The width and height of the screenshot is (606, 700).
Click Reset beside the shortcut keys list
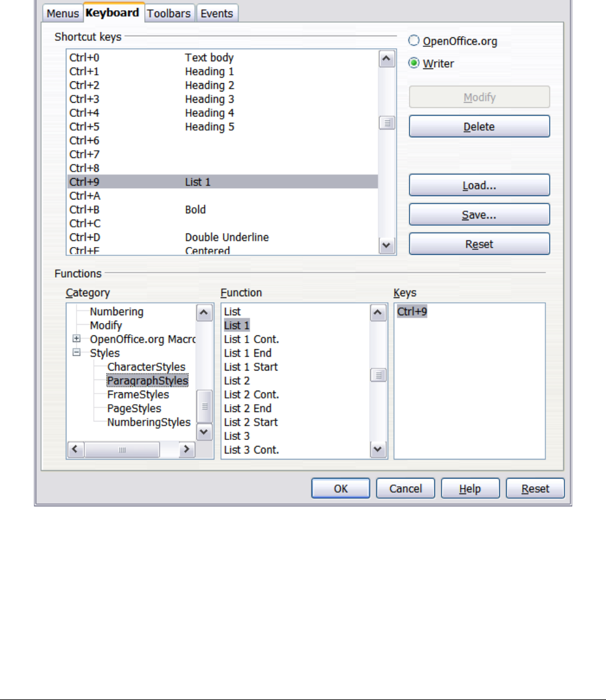479,244
